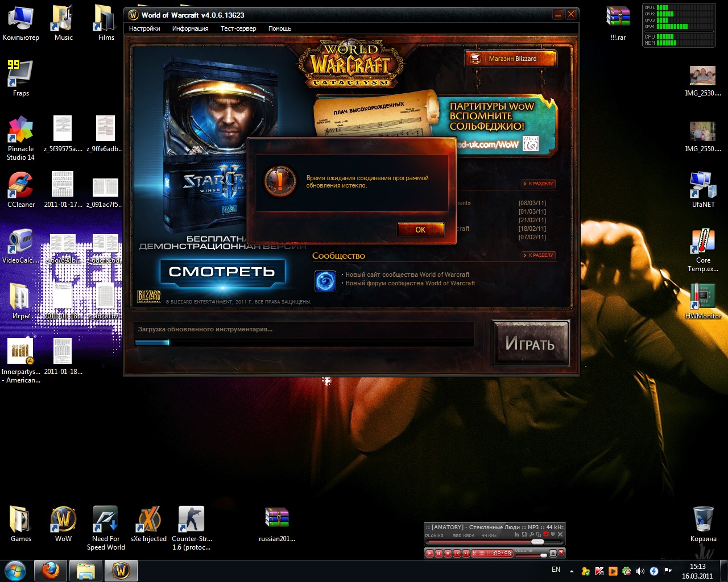Click the blue community swirl icon
Viewport: 728px width, 582px height.
pyautogui.click(x=325, y=281)
